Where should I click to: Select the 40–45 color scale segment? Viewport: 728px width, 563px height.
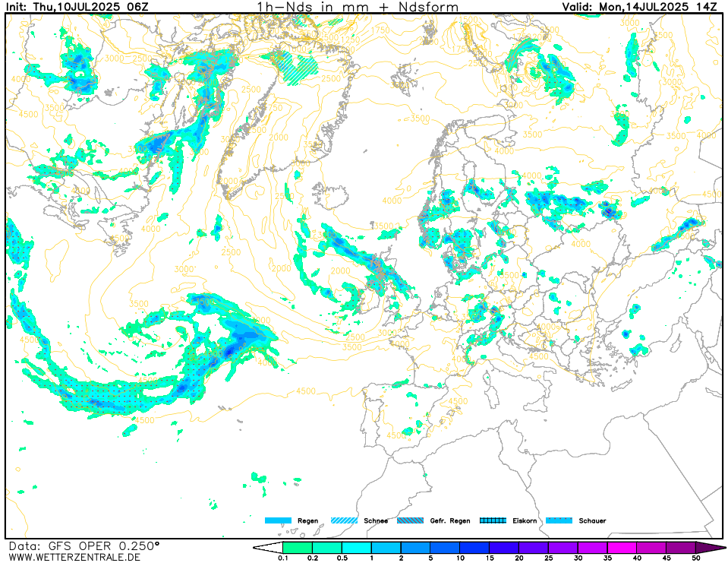pos(652,548)
